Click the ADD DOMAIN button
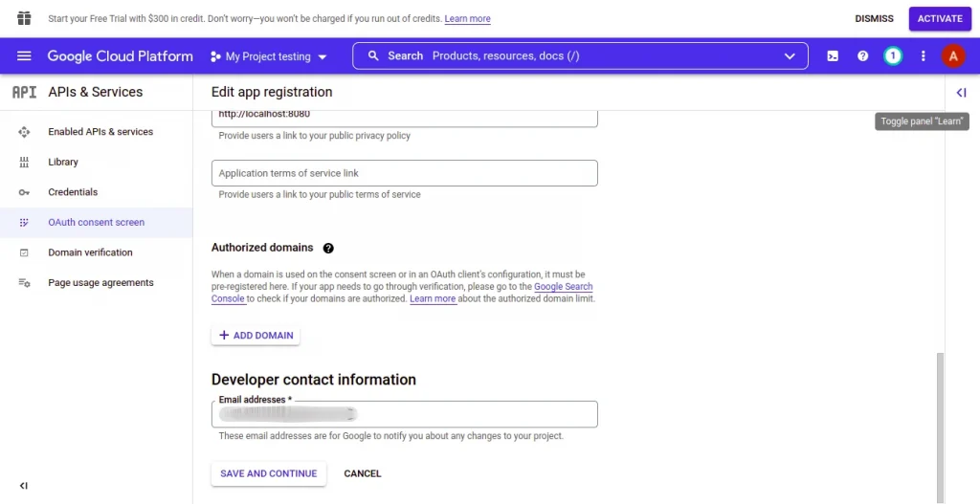Image resolution: width=980 pixels, height=504 pixels. point(256,336)
